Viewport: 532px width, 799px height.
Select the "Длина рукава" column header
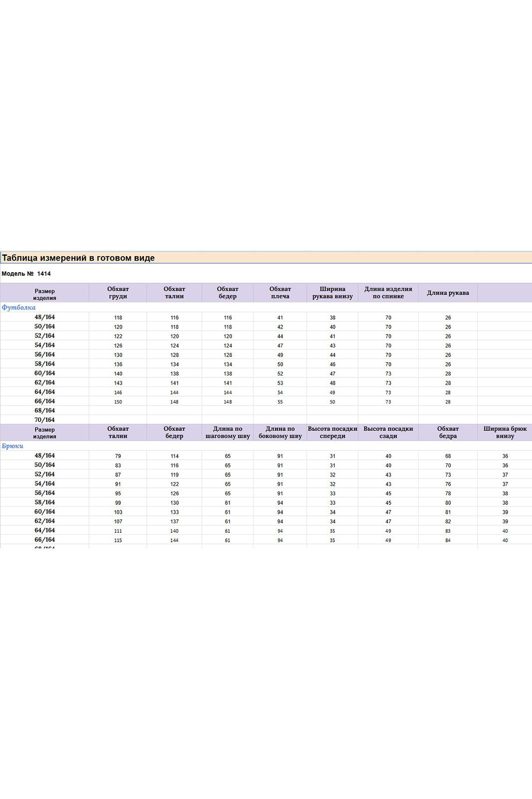click(448, 293)
